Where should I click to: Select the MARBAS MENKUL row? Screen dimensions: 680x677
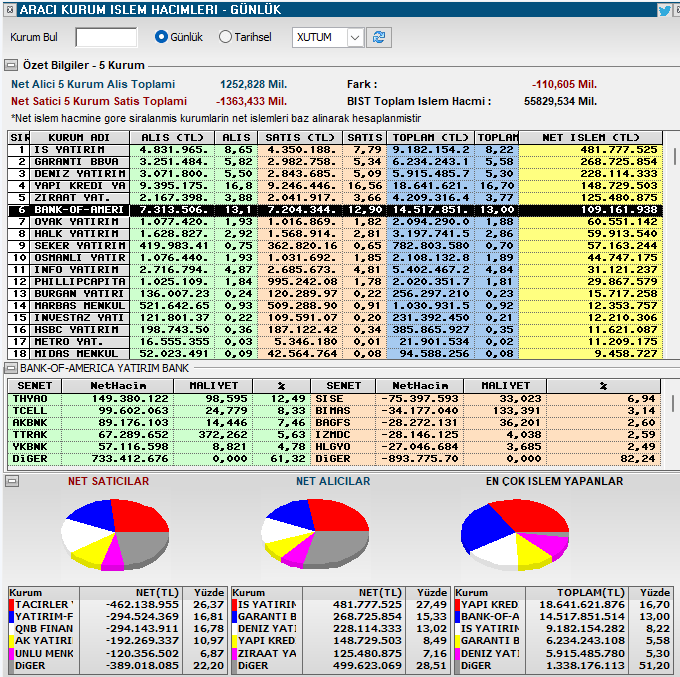(335, 306)
